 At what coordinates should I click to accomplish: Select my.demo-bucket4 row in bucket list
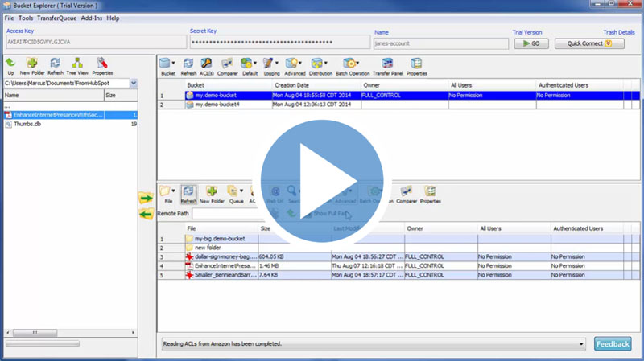point(213,105)
